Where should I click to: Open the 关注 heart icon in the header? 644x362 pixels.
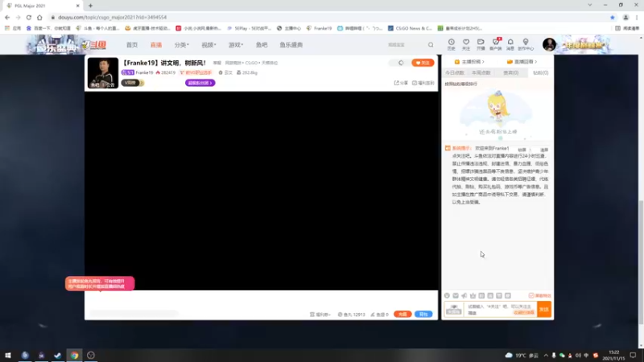click(x=466, y=44)
